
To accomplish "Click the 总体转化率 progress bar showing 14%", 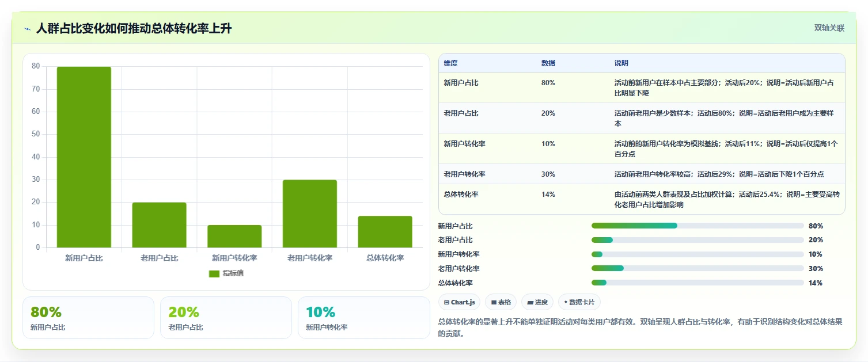I will pos(698,283).
